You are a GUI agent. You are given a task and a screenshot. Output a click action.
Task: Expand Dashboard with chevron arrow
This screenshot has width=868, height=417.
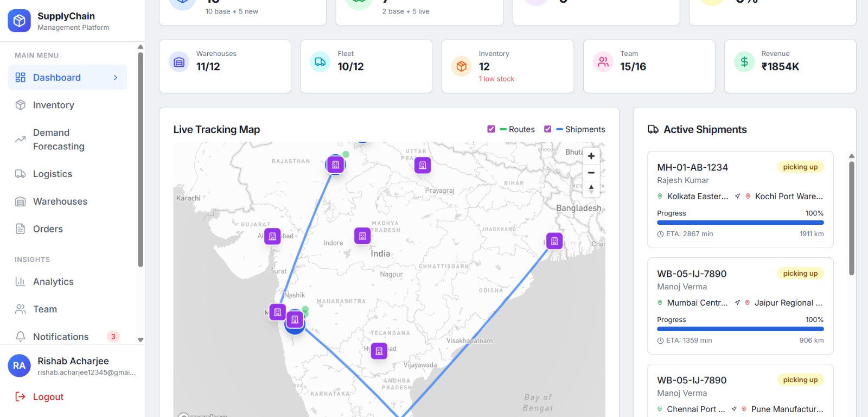point(116,78)
